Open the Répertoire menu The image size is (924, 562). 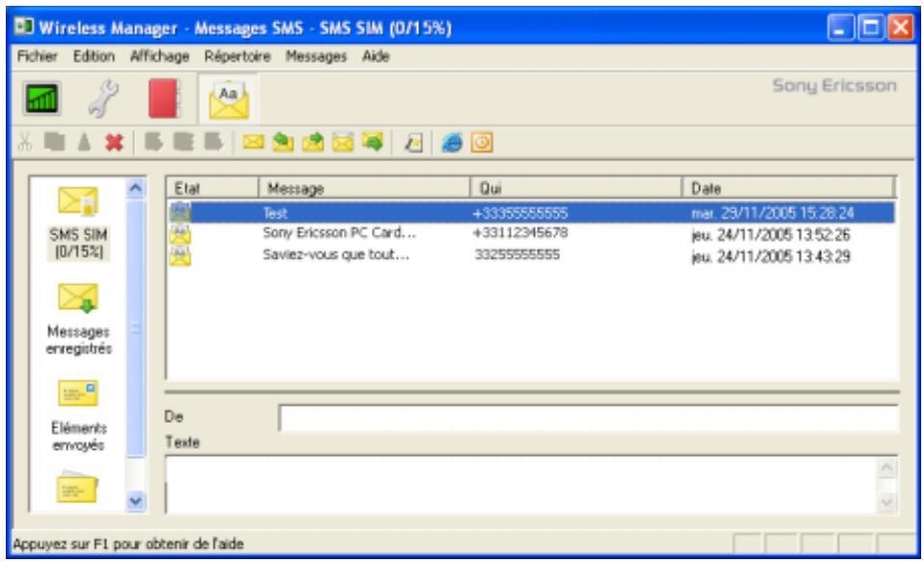(x=238, y=57)
